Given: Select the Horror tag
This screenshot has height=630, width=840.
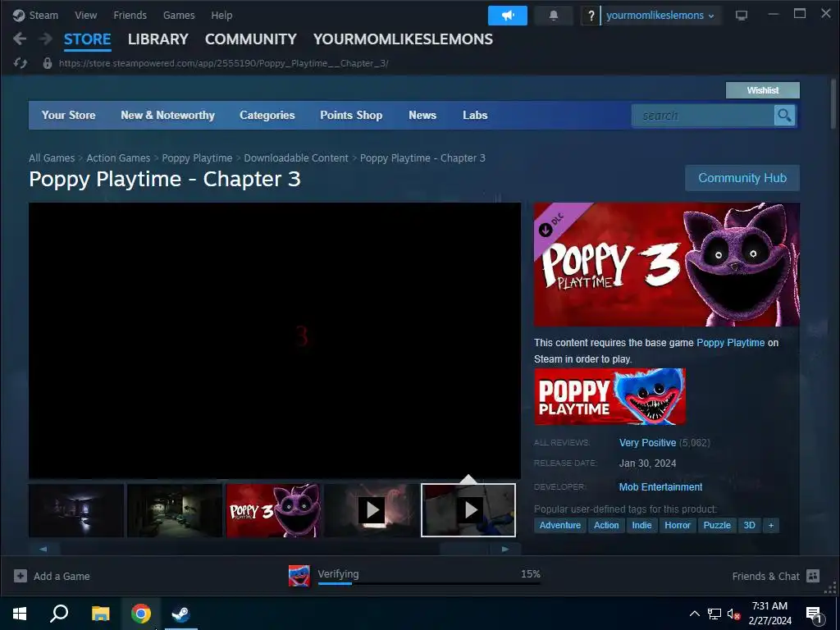Looking at the screenshot, I should coord(677,525).
